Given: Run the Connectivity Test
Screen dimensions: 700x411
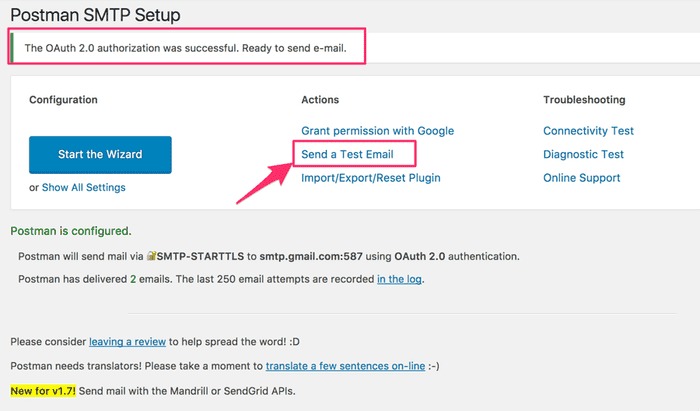Looking at the screenshot, I should pyautogui.click(x=588, y=131).
